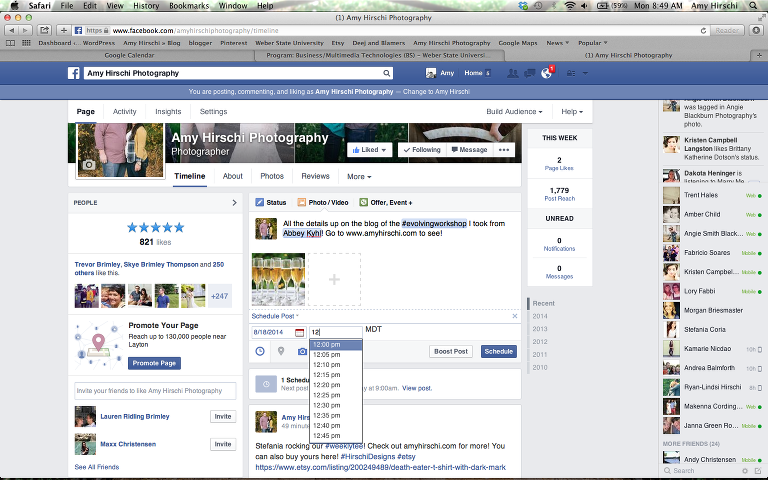Select 12:00 pm highlighted time option
The width and height of the screenshot is (768, 480).
(336, 345)
